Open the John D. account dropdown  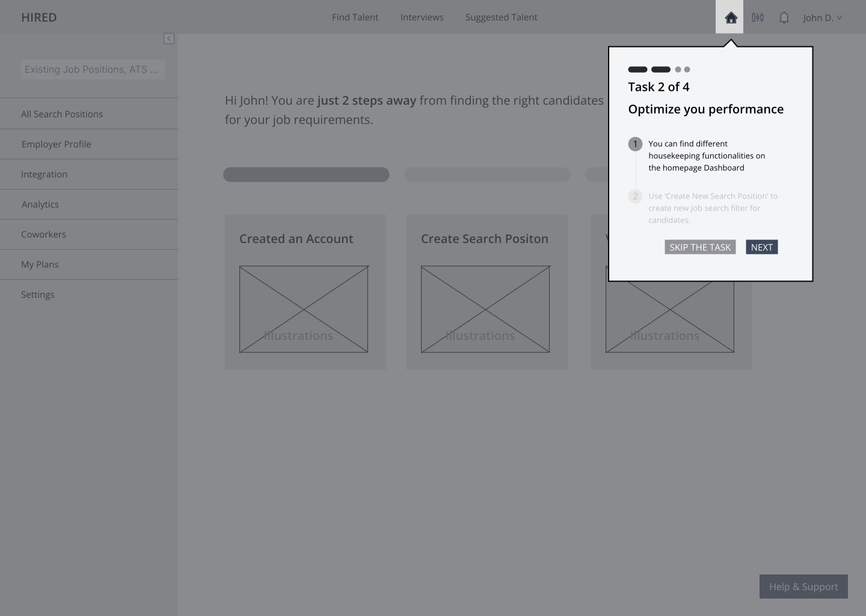click(x=822, y=17)
